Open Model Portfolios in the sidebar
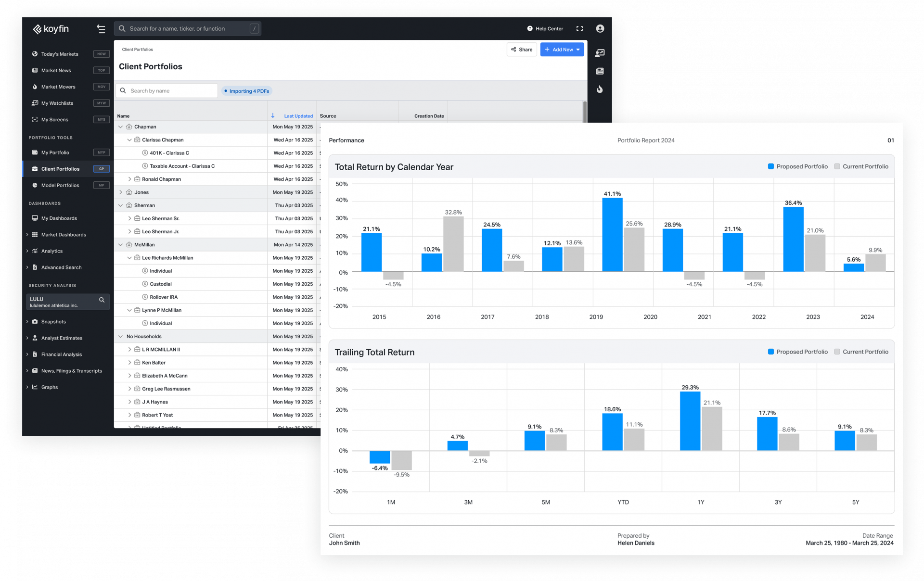This screenshot has width=924, height=581. click(x=59, y=185)
